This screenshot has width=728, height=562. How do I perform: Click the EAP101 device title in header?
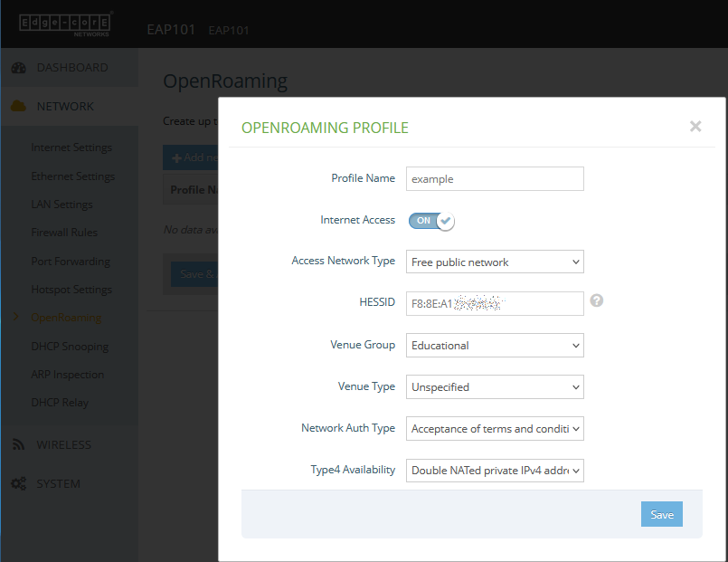coord(171,30)
